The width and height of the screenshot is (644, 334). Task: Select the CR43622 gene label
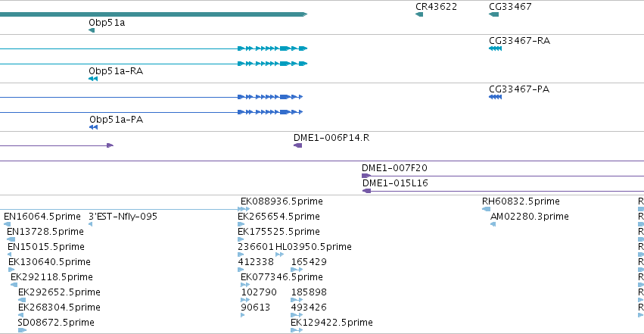pos(436,7)
